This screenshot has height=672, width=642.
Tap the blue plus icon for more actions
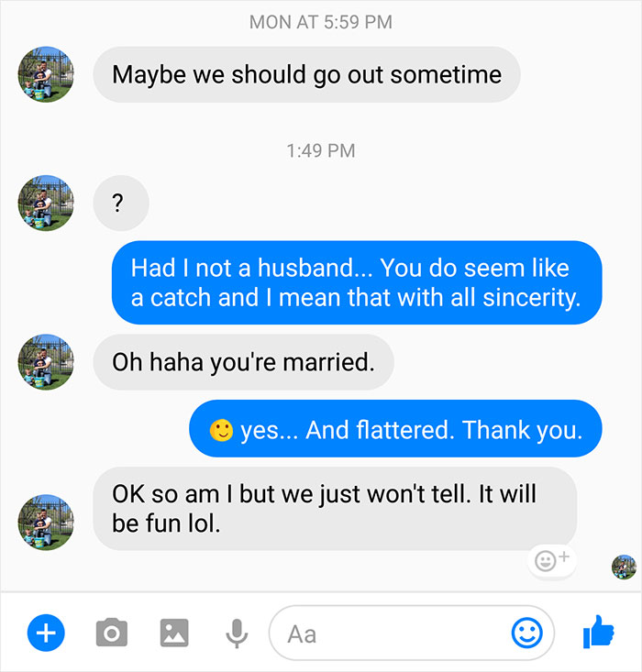pyautogui.click(x=46, y=633)
